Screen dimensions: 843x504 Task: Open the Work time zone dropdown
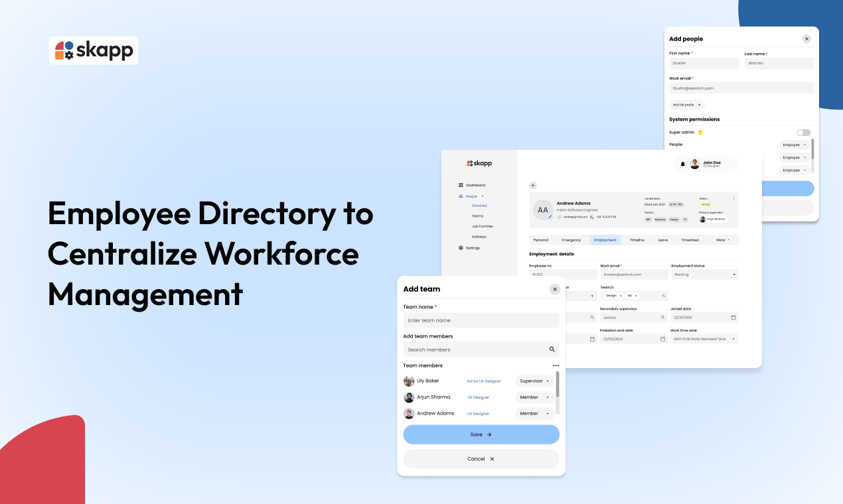(x=704, y=339)
